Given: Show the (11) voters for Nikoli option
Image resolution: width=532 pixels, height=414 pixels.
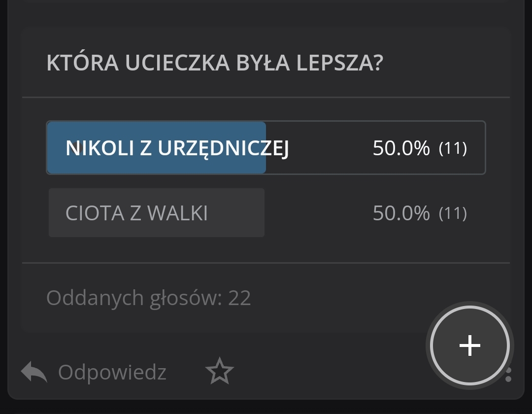Looking at the screenshot, I should click(x=453, y=148).
